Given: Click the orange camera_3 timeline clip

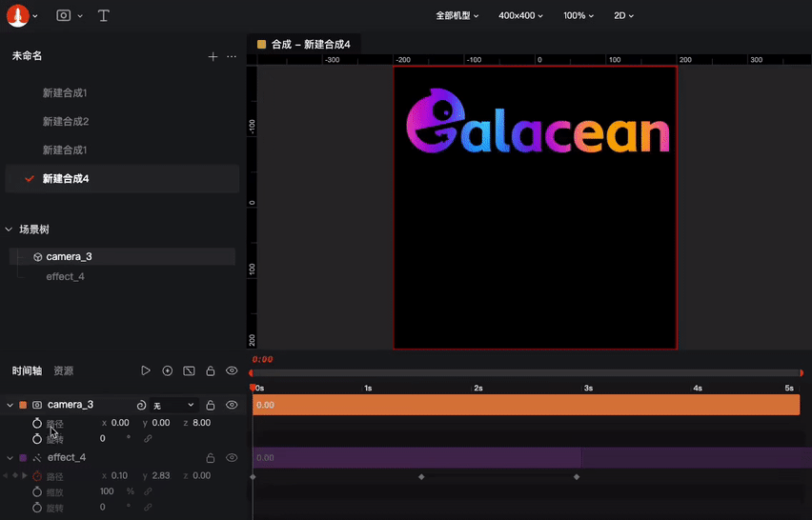Looking at the screenshot, I should 526,405.
